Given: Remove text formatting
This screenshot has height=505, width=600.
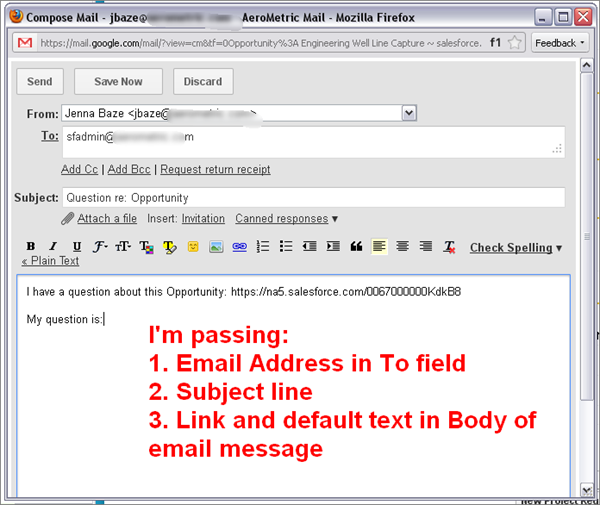Looking at the screenshot, I should click(x=449, y=247).
